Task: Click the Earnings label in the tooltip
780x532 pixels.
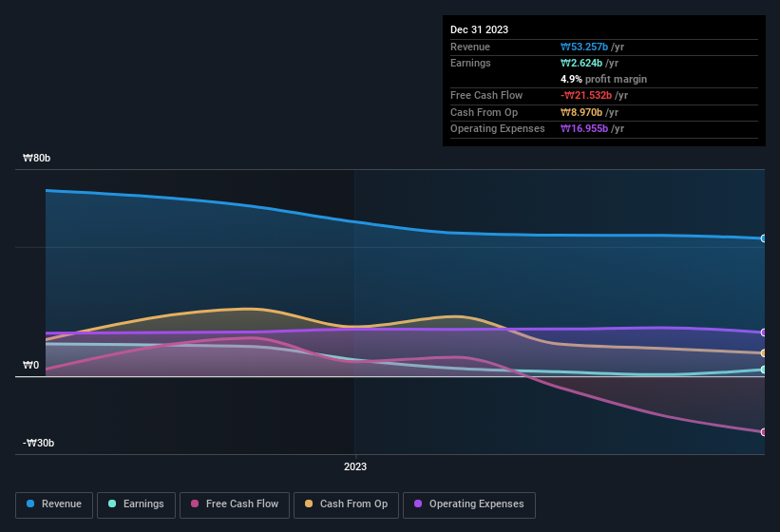Action: [x=470, y=63]
